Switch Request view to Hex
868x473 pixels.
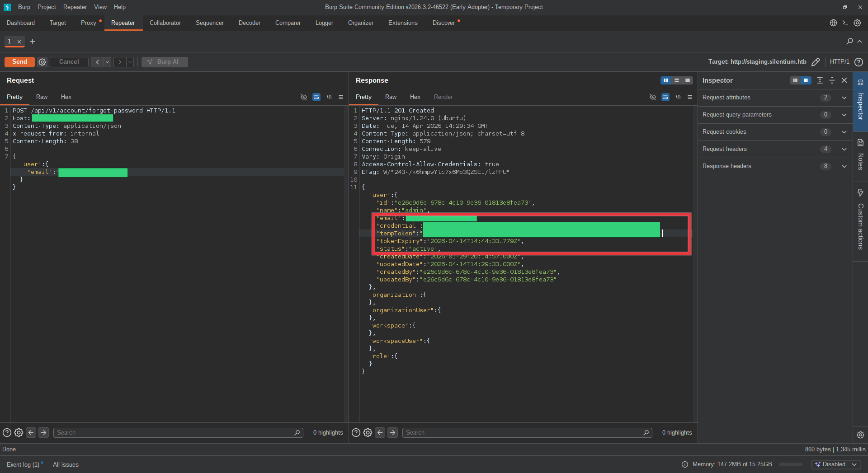(66, 97)
